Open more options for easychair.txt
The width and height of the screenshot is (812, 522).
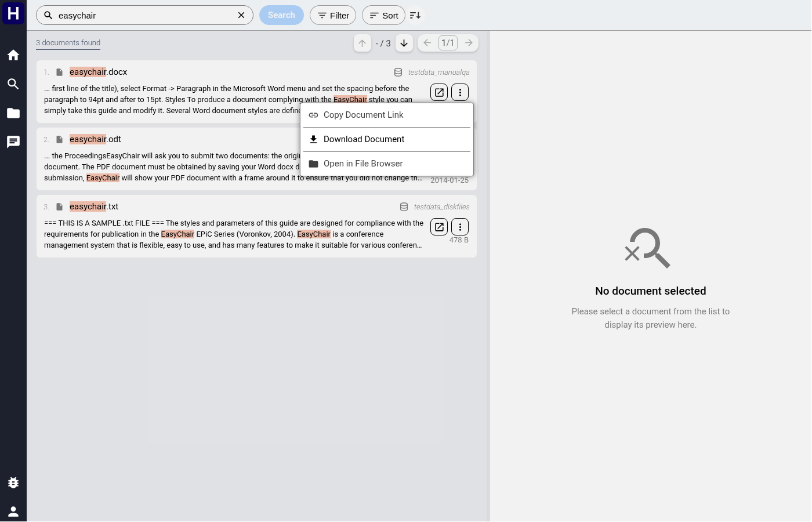click(460, 227)
